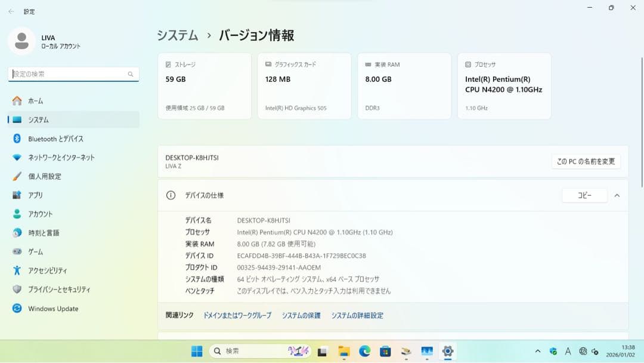The image size is (644, 363).
Task: Select Bluetooth とデバイス in sidebar
Action: [x=73, y=139]
